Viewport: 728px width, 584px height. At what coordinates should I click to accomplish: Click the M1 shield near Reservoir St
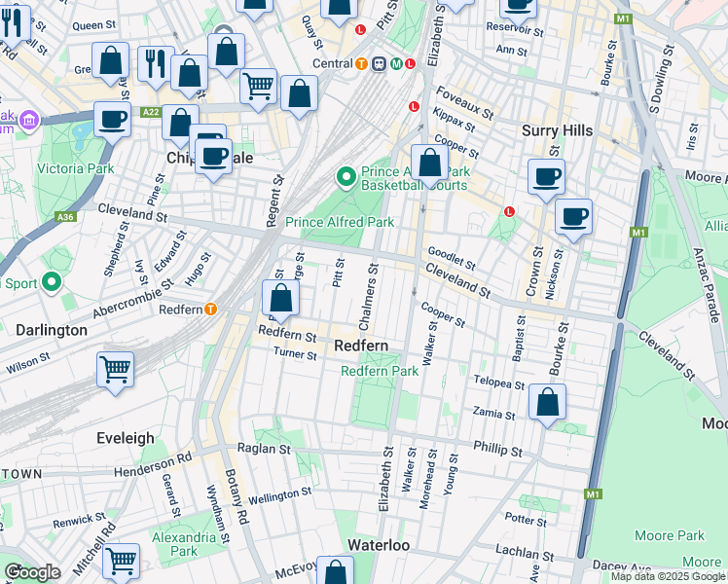(x=623, y=19)
